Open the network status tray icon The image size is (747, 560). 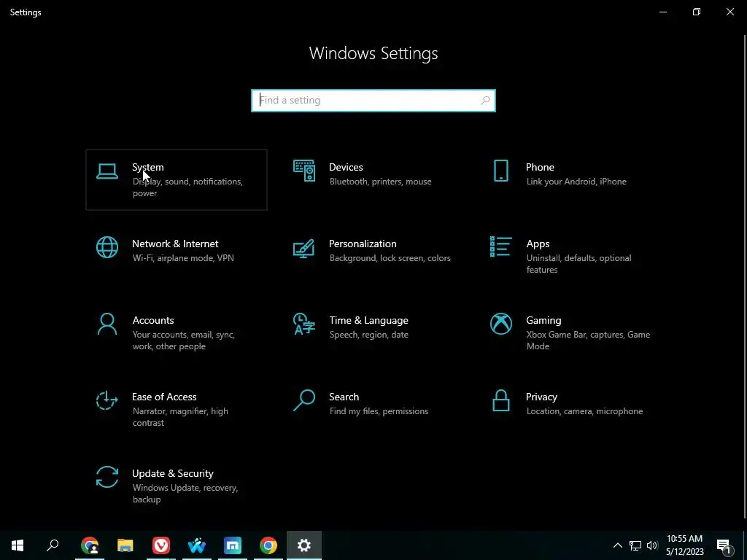[x=635, y=545]
